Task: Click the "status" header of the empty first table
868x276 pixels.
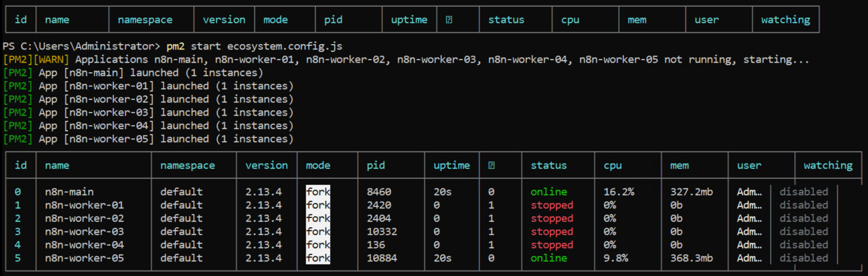Action: [x=506, y=20]
